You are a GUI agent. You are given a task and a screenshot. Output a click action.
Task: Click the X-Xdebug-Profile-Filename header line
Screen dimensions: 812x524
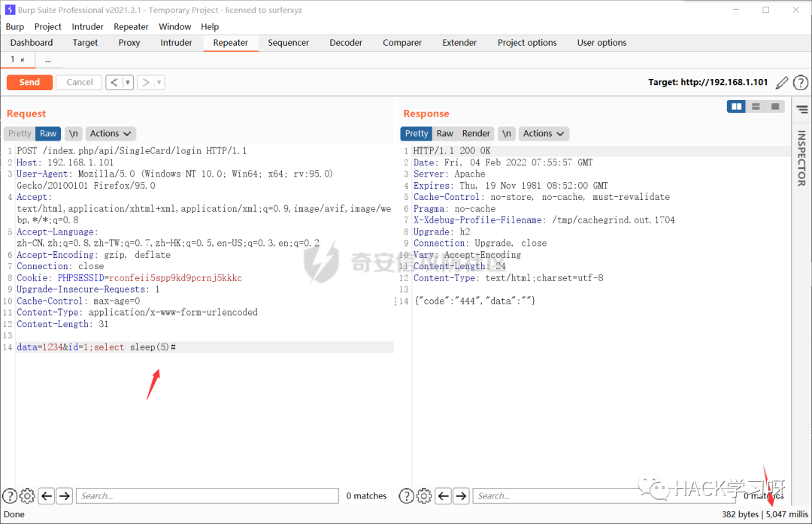pyautogui.click(x=544, y=220)
